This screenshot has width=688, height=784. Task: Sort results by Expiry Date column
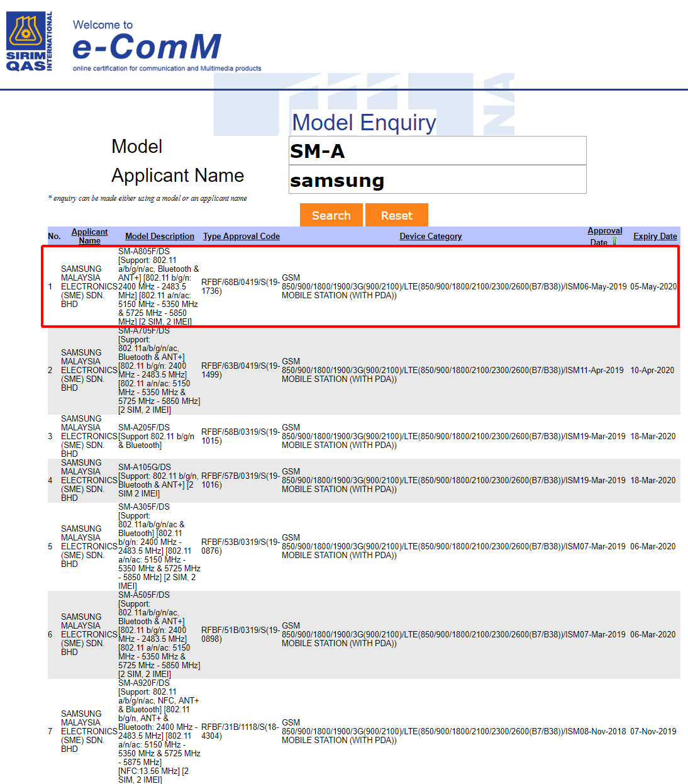click(655, 237)
